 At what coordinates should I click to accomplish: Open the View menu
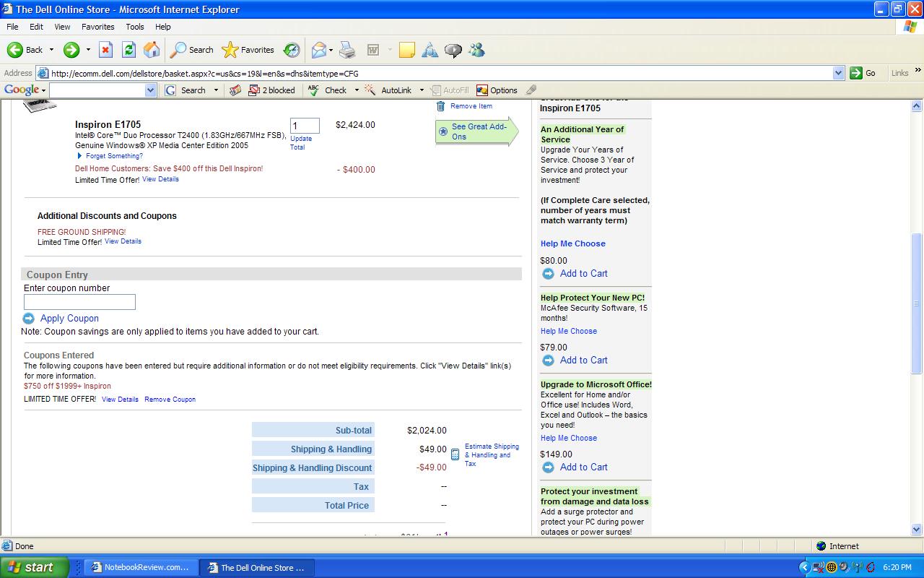(x=62, y=27)
